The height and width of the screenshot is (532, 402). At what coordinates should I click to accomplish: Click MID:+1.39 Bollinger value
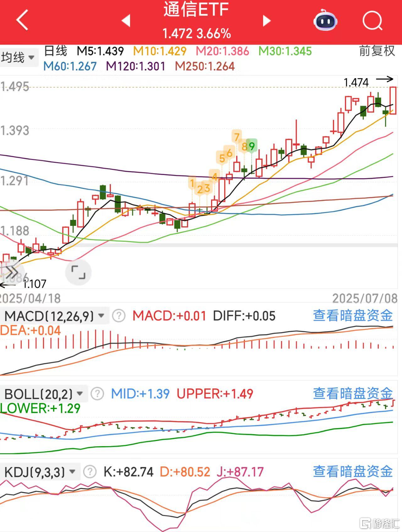[x=140, y=393]
